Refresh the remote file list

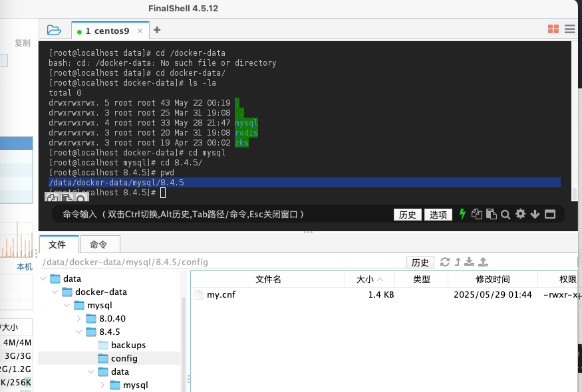[445, 262]
